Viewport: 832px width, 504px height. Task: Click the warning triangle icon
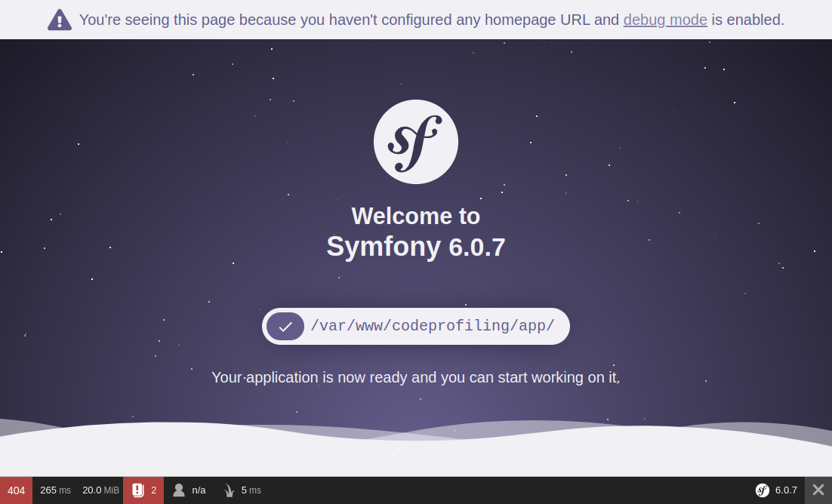point(60,20)
